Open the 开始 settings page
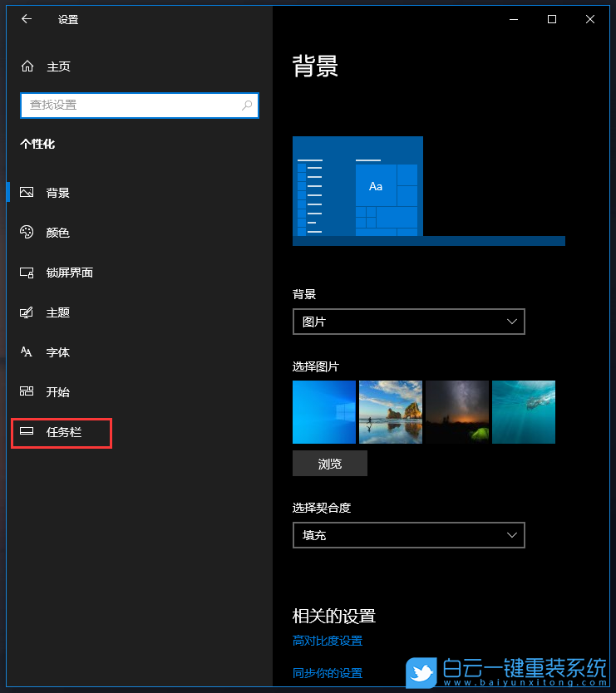The width and height of the screenshot is (616, 693). (x=140, y=392)
